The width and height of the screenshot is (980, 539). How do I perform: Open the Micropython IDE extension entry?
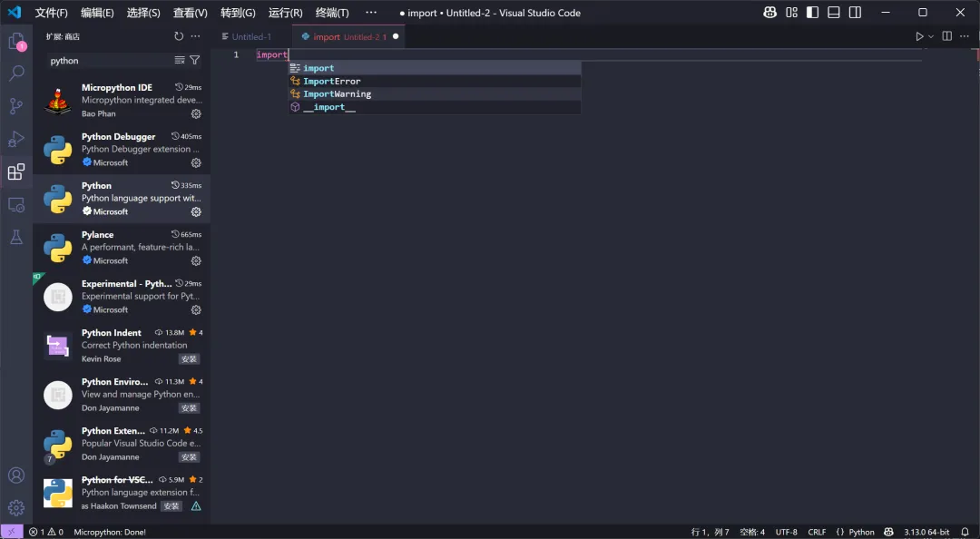[x=122, y=101]
